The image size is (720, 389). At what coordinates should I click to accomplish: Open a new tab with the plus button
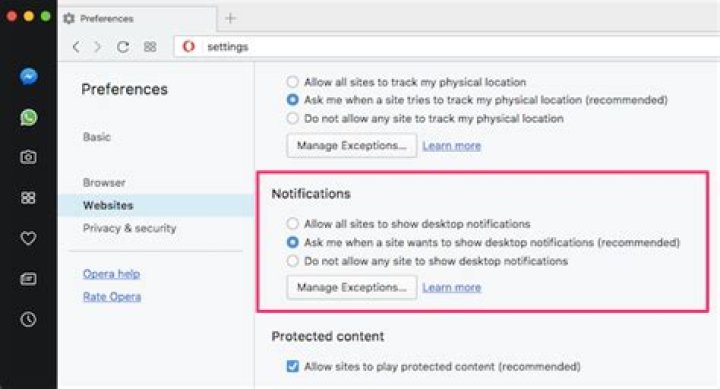pos(231,18)
